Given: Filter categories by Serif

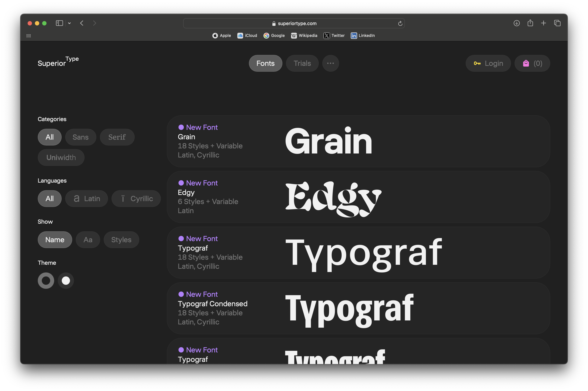Looking at the screenshot, I should click(x=117, y=137).
